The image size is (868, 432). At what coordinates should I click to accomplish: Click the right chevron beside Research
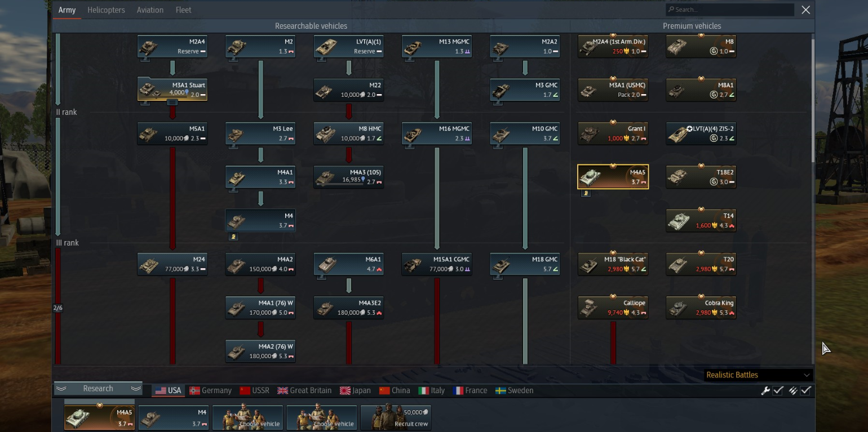[135, 389]
